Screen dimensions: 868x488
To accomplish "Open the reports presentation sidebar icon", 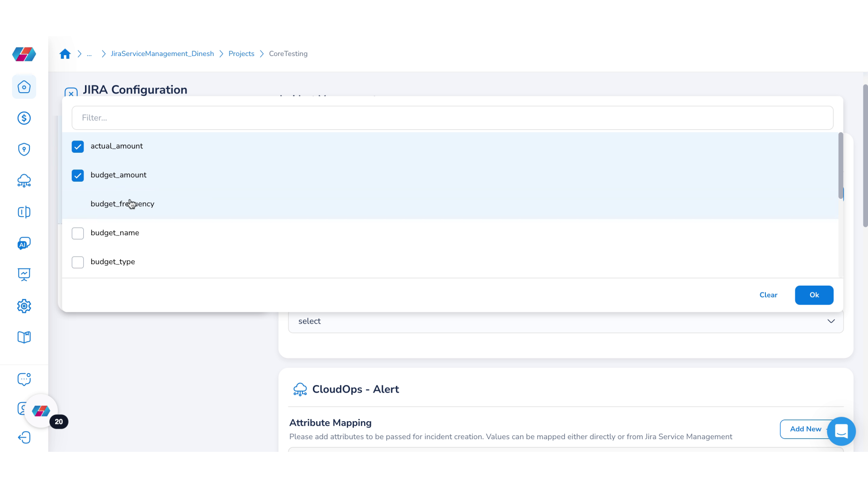I will [24, 274].
